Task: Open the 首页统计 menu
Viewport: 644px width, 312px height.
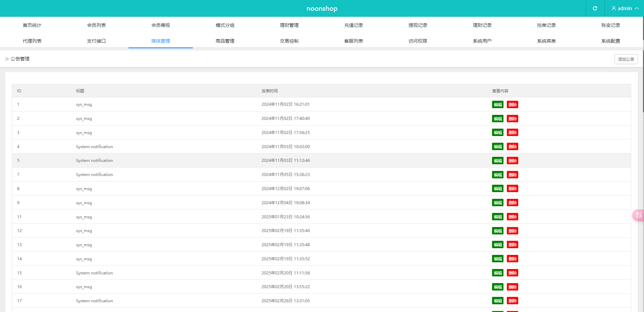Action: click(x=32, y=25)
